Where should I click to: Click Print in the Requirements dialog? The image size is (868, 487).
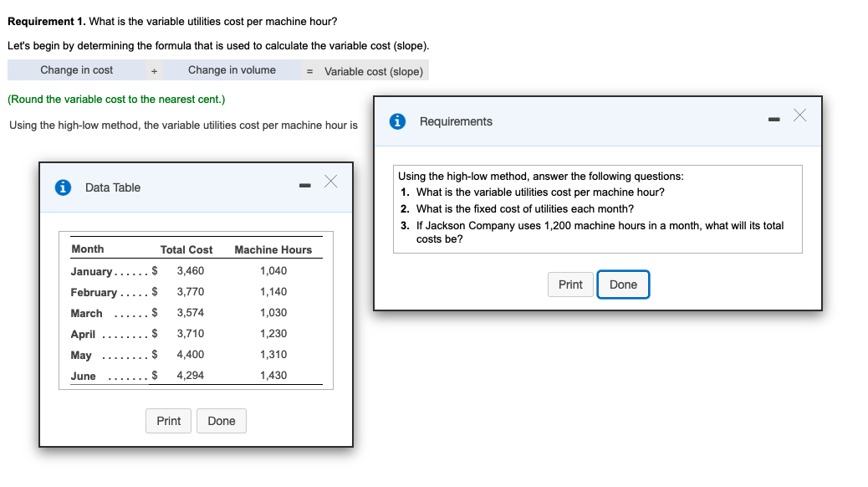(x=570, y=285)
